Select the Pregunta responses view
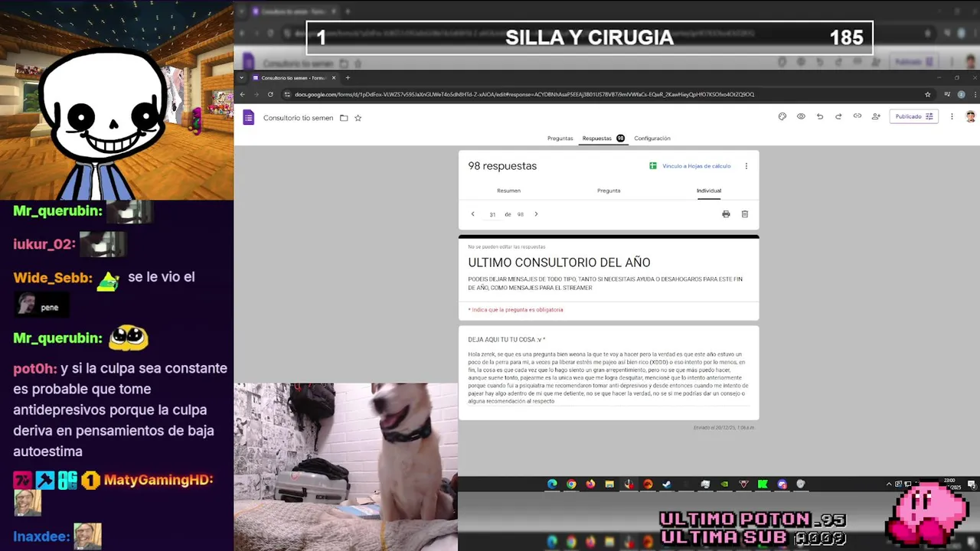 (x=609, y=191)
